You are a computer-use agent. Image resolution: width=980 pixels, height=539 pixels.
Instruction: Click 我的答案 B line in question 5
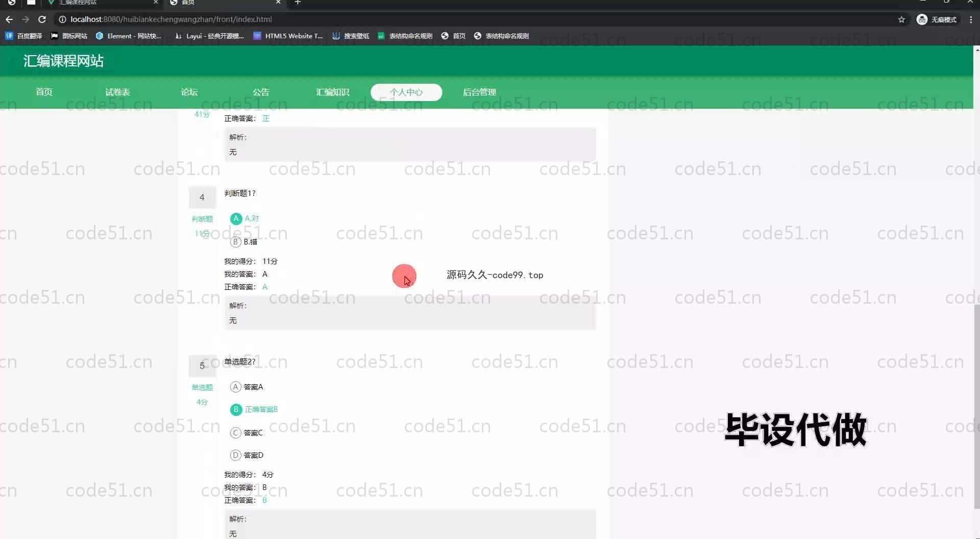(246, 487)
